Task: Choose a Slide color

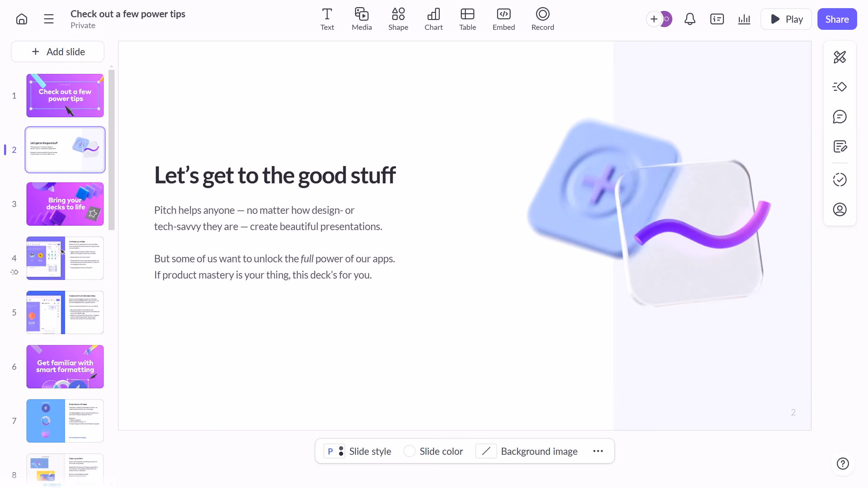Action: (x=433, y=451)
